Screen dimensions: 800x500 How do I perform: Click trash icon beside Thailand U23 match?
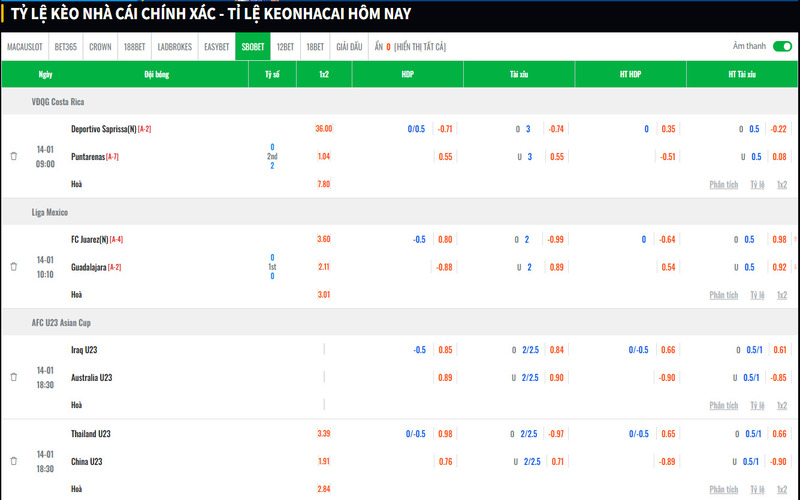click(x=14, y=461)
